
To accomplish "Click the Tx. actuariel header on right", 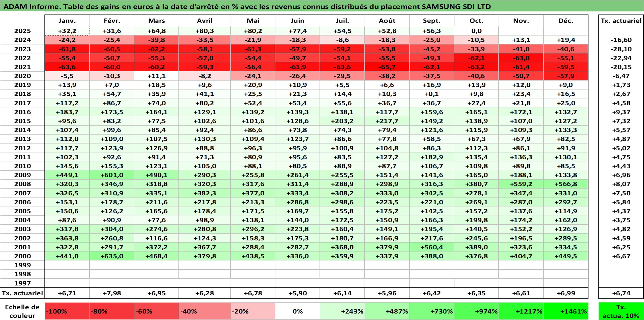I will [x=621, y=21].
